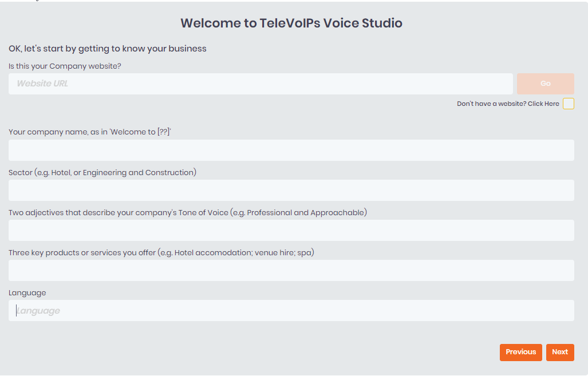This screenshot has height=376, width=588.
Task: Click the 'Three key products or services' label
Action: coord(161,252)
